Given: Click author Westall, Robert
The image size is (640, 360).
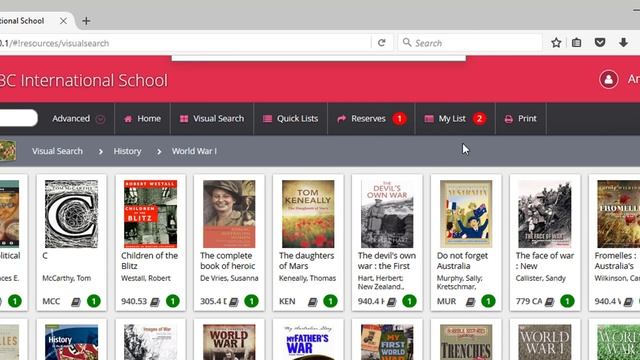Looking at the screenshot, I should (x=146, y=278).
